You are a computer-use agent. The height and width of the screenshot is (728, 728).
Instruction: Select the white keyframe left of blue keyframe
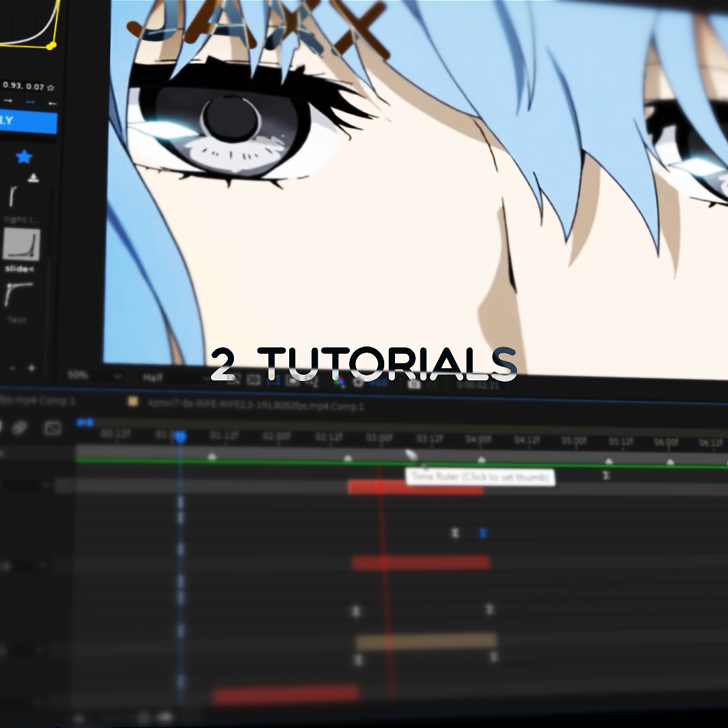coord(455,533)
